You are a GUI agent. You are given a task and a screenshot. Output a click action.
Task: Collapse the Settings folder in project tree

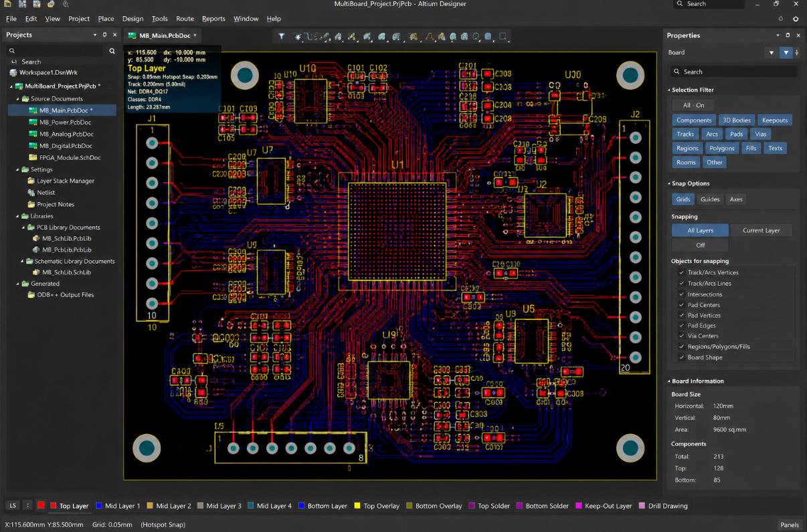point(18,169)
